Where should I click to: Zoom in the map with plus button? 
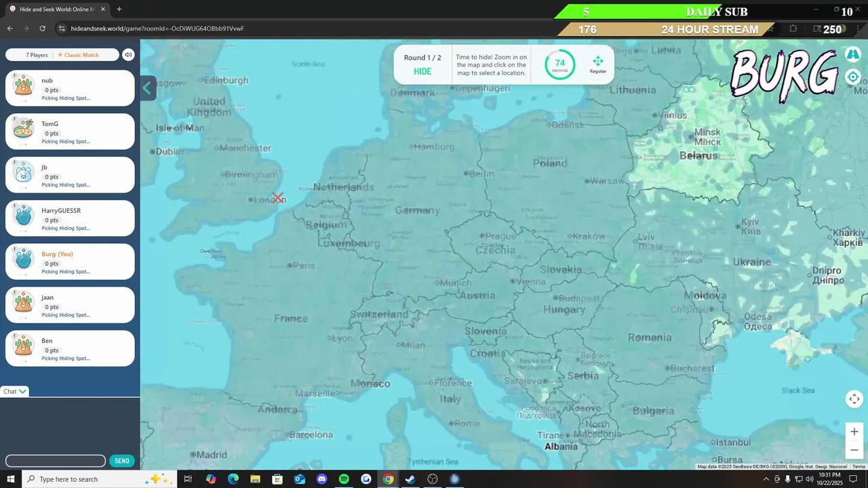[854, 432]
